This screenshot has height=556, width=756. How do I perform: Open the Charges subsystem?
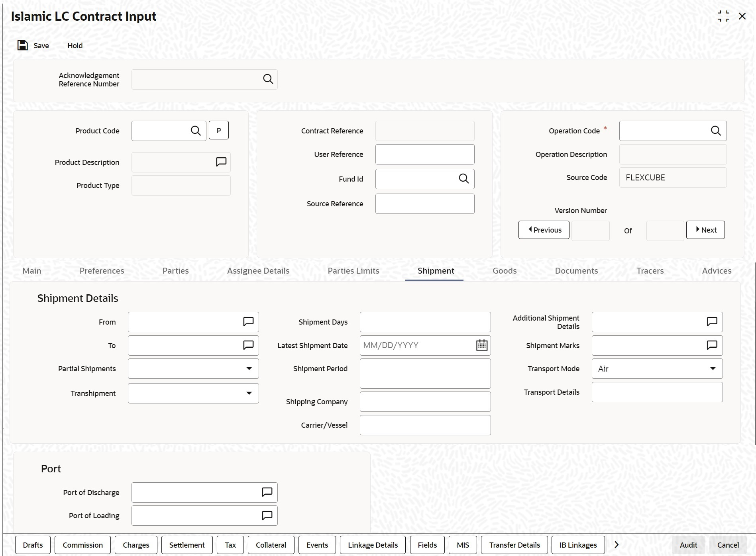pos(136,545)
